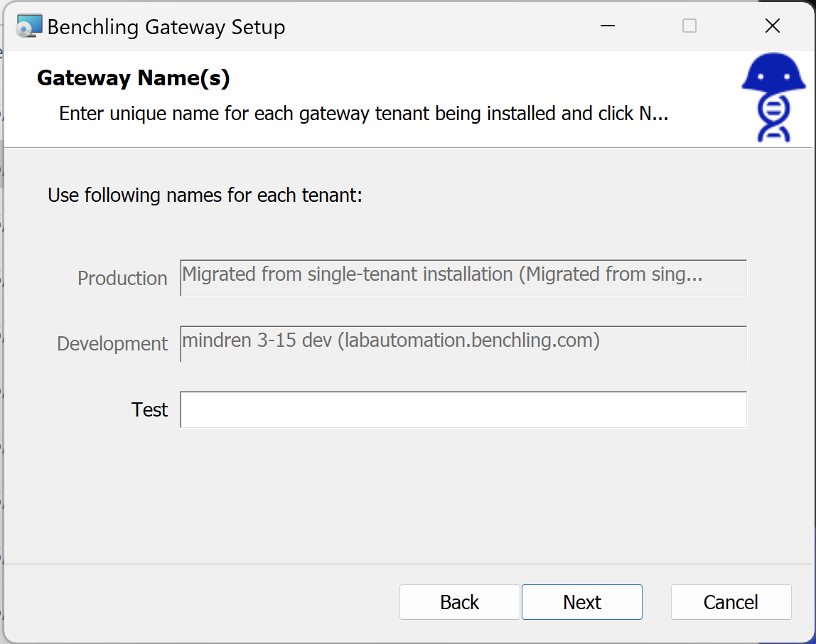816x644 pixels.
Task: Select the Development field showing mindren 3-15 dev
Action: pyautogui.click(x=463, y=343)
